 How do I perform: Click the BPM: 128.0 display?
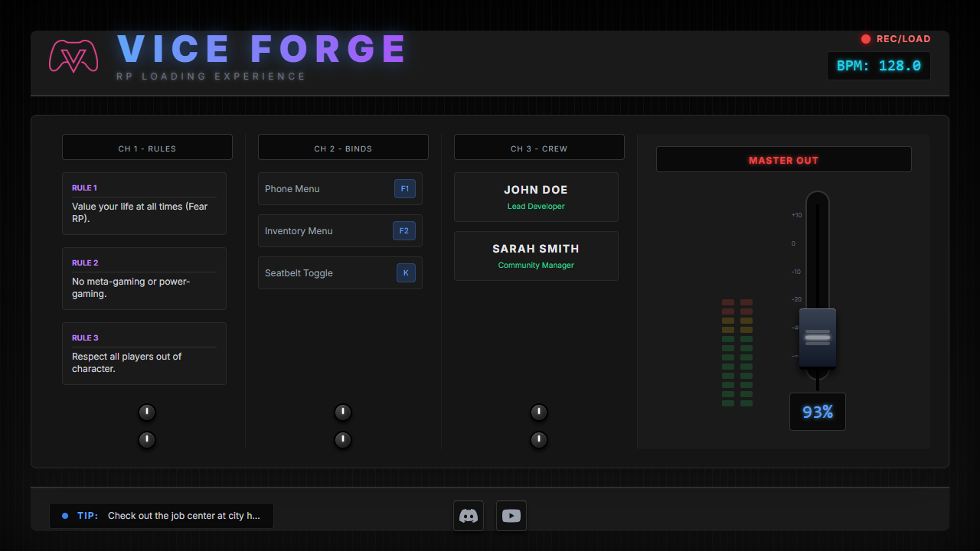pos(879,66)
